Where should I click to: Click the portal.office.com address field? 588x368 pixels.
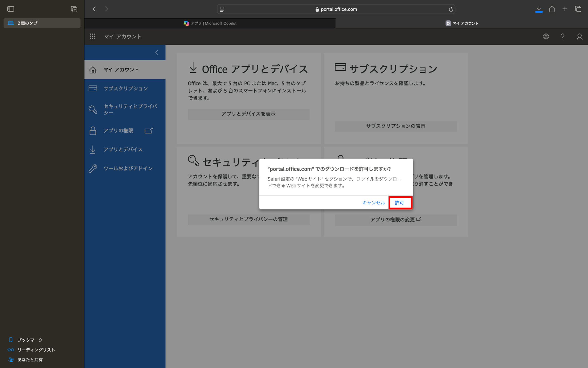click(x=336, y=9)
